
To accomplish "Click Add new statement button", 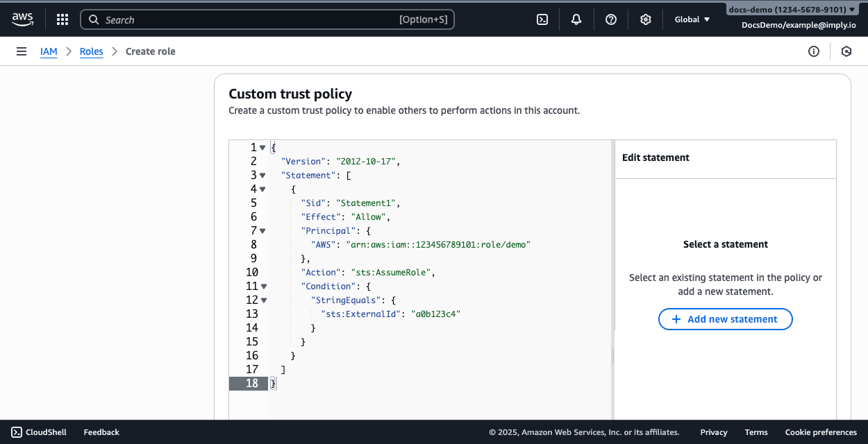I will point(725,319).
